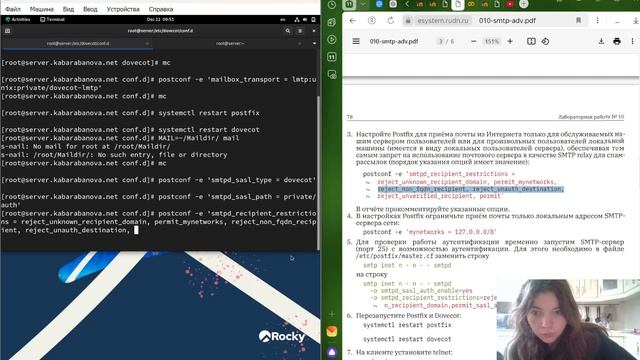Open the Устройства menu

pyautogui.click(x=123, y=9)
